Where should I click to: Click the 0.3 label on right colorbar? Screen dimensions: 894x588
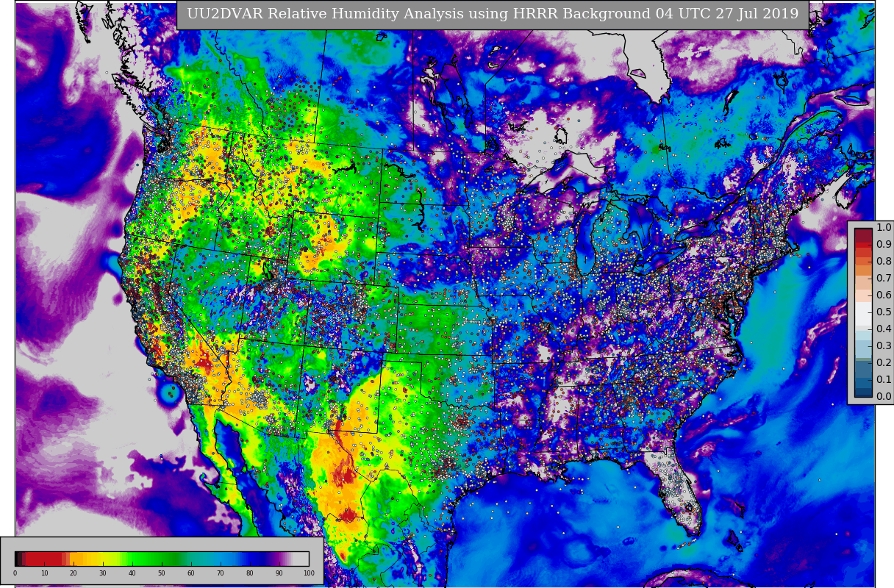pyautogui.click(x=884, y=346)
